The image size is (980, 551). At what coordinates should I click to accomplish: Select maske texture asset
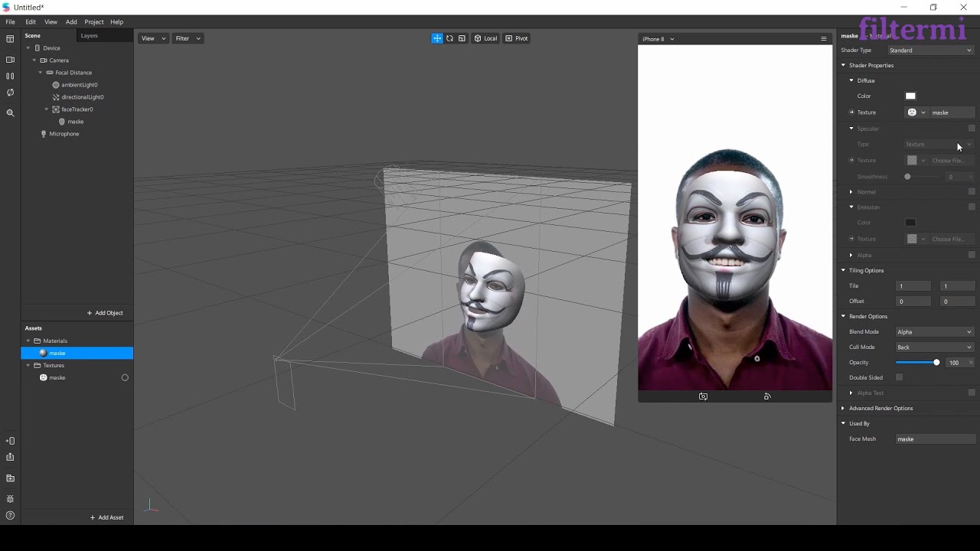pos(57,377)
